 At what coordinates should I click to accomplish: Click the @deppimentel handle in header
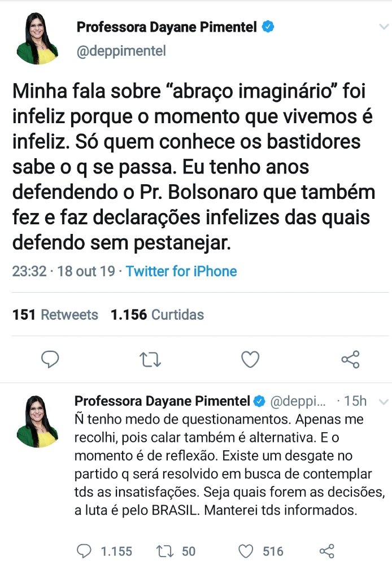coord(121,51)
